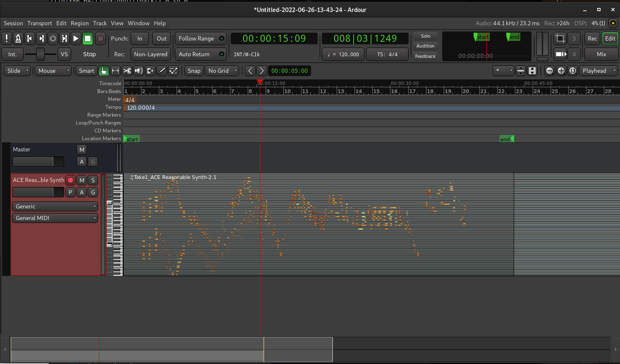Open the visible tracks '*' dropdown

(503, 71)
